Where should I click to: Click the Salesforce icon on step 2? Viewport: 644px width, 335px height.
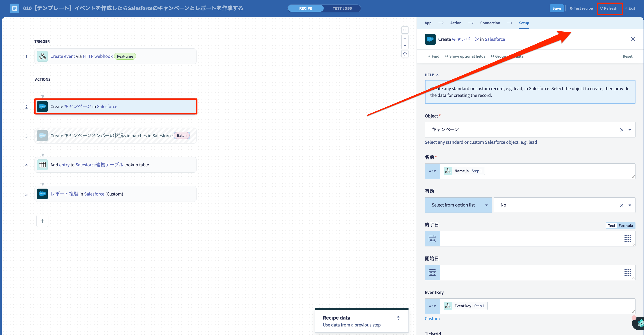[42, 106]
